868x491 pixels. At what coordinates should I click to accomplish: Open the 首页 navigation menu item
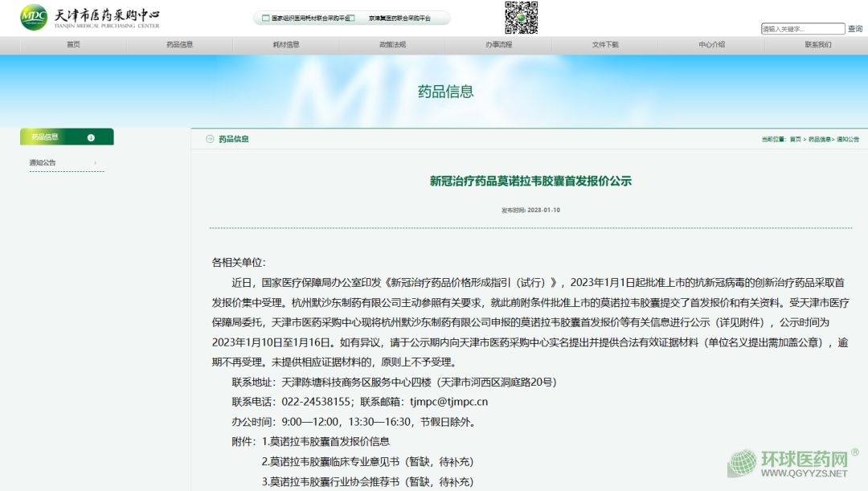pyautogui.click(x=73, y=45)
